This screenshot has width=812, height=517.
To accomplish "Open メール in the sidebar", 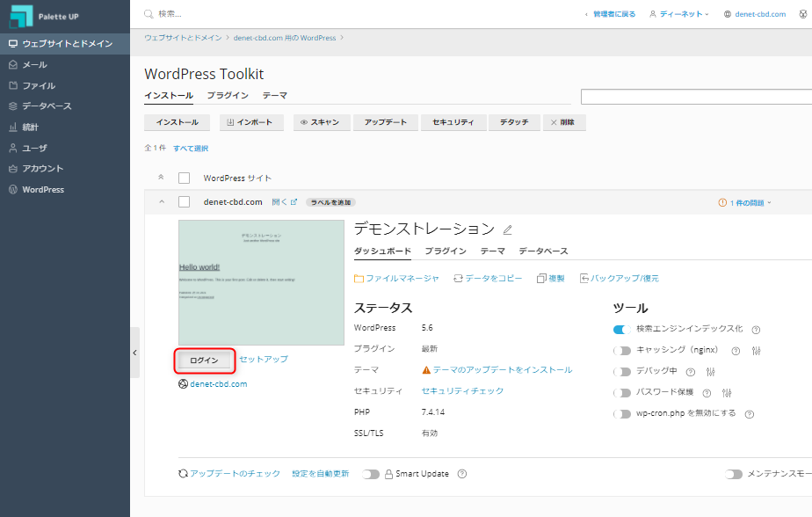I will (x=65, y=65).
